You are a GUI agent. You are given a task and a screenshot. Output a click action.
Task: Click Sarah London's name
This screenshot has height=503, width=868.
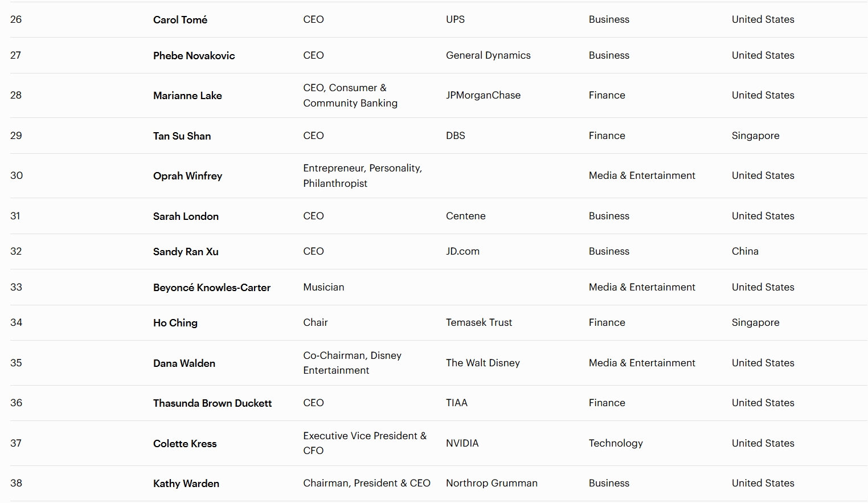point(186,216)
